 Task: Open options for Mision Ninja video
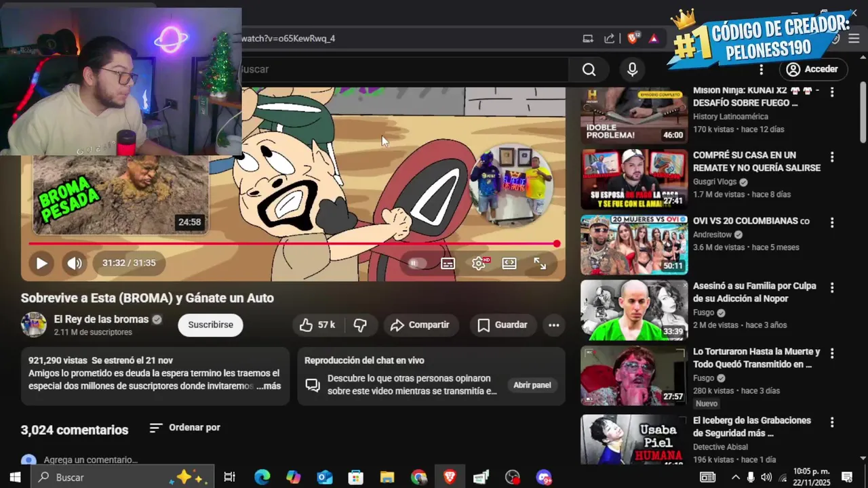point(832,91)
